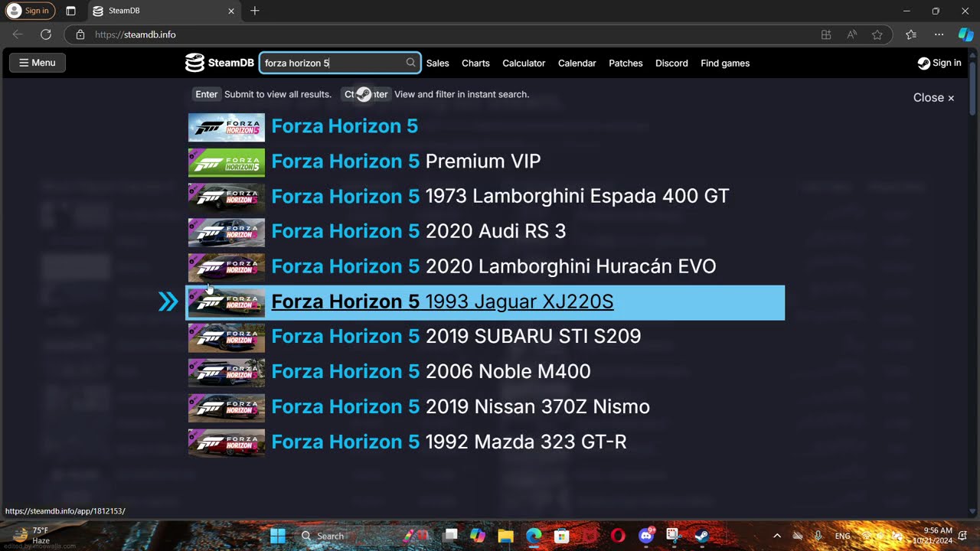
Task: Click the Mazda 323 GT-R result thumbnail
Action: (227, 442)
